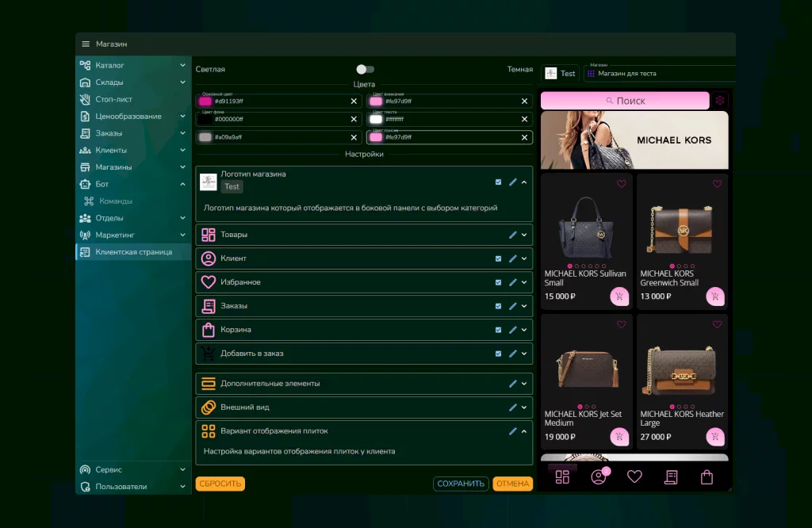Open the catalog grid icon in preview bottom bar
Screen dimensions: 812x528
[x=562, y=476]
